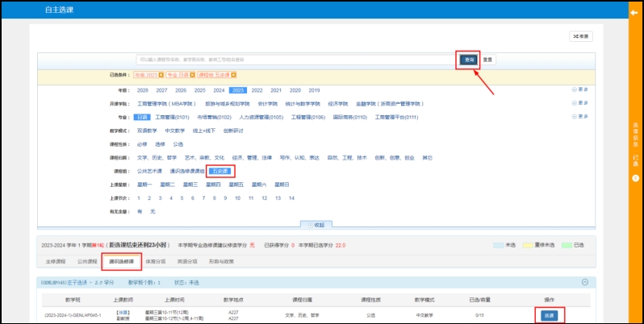
Task: Select 星期三 in the weekday filter
Action: pyautogui.click(x=190, y=185)
